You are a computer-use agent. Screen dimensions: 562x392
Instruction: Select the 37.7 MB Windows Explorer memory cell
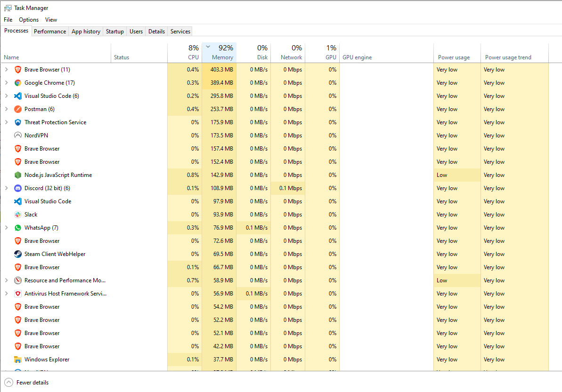220,360
